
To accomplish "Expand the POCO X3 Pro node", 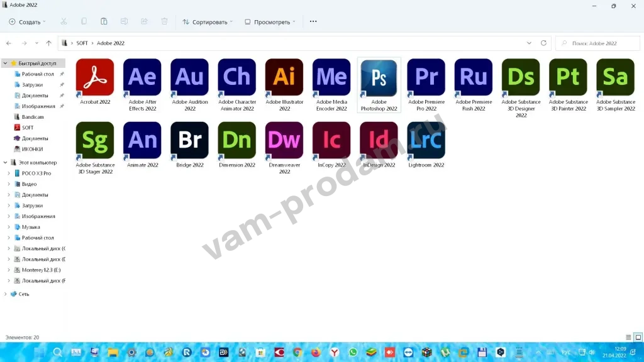I will pos(9,173).
